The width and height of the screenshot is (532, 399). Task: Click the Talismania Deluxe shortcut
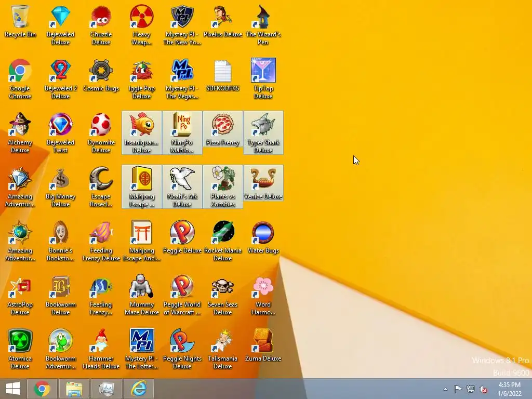click(x=222, y=349)
